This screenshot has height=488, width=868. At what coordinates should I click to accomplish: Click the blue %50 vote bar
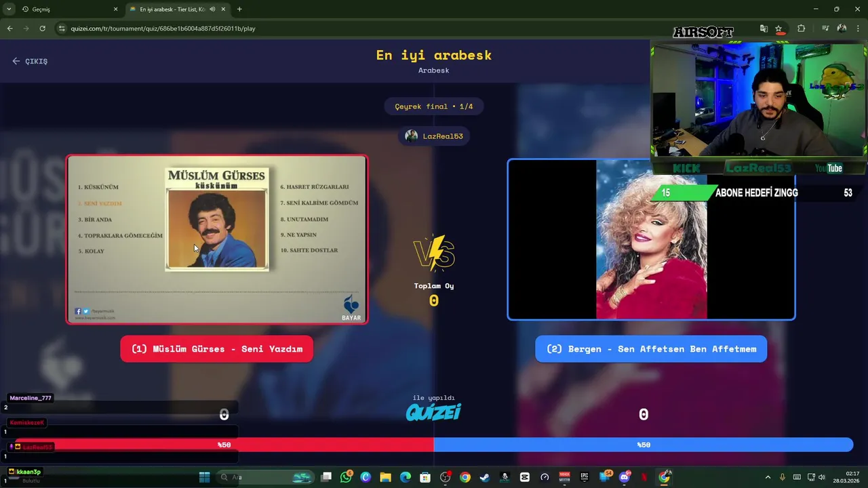coord(644,445)
